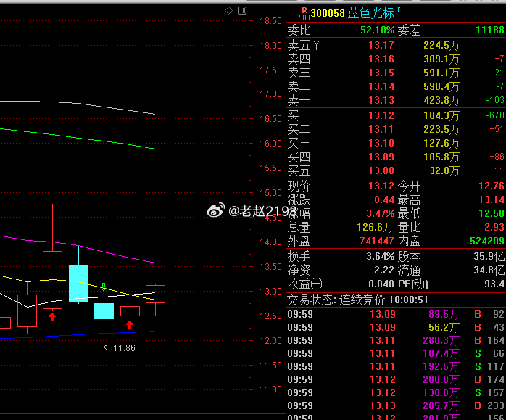Select the tick row with volume 107.4万
506x420 pixels.
click(x=396, y=353)
